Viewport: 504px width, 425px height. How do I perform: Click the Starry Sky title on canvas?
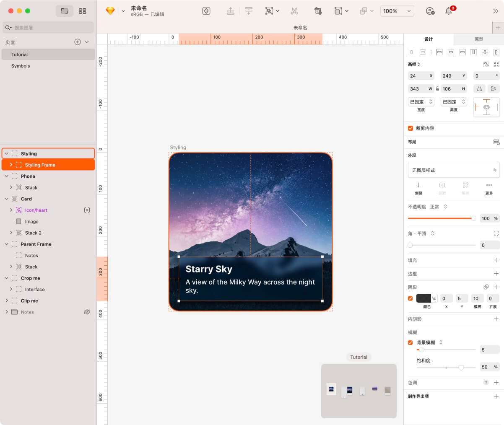[209, 269]
